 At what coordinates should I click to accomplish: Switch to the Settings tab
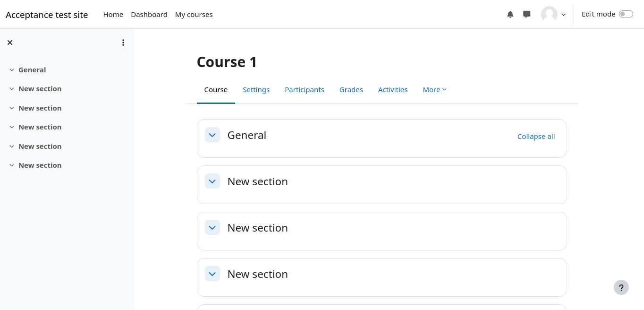[x=256, y=90]
